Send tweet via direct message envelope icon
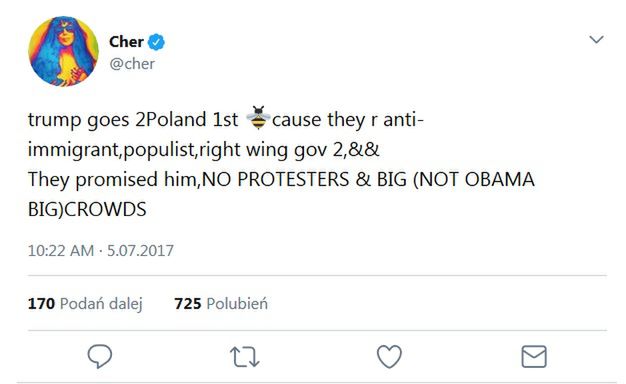626x384 pixels. tap(534, 356)
